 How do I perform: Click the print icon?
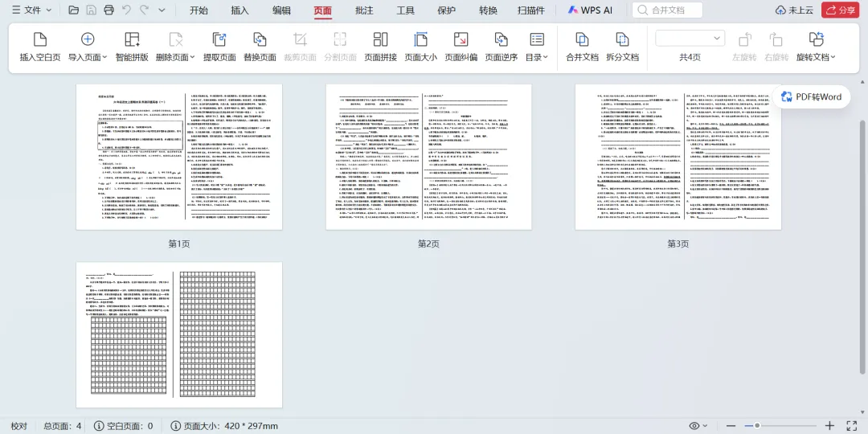tap(109, 10)
